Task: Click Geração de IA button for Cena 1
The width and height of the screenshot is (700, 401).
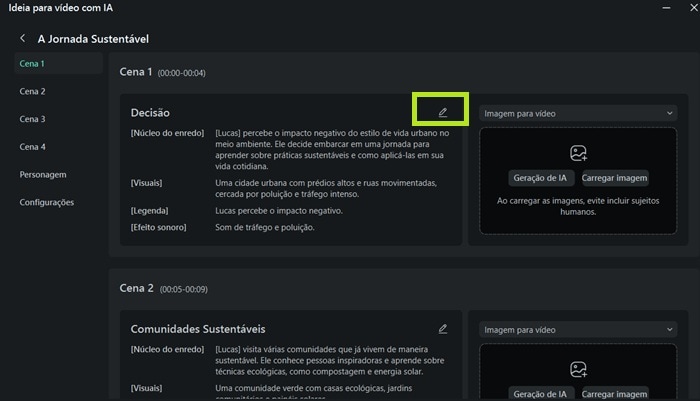Action: (x=540, y=178)
